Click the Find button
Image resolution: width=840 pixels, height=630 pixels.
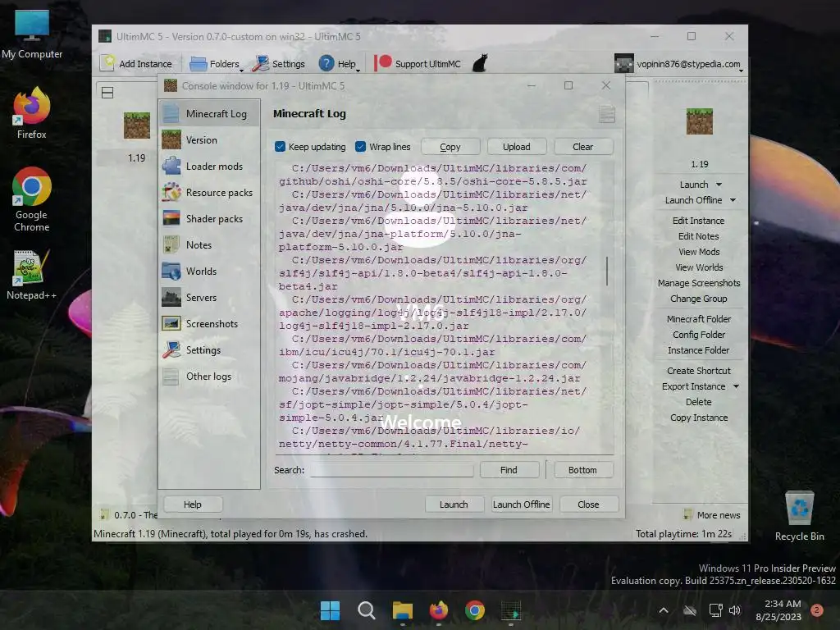(509, 470)
